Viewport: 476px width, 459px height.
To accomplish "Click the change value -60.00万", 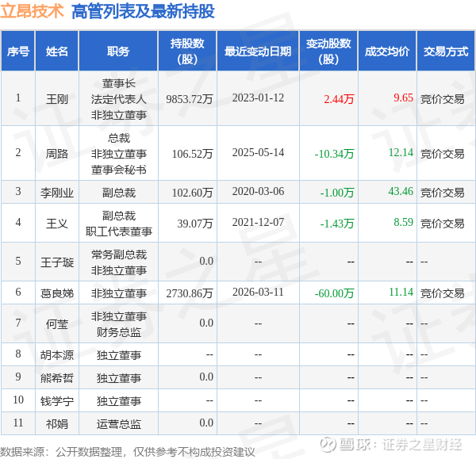I will [335, 293].
